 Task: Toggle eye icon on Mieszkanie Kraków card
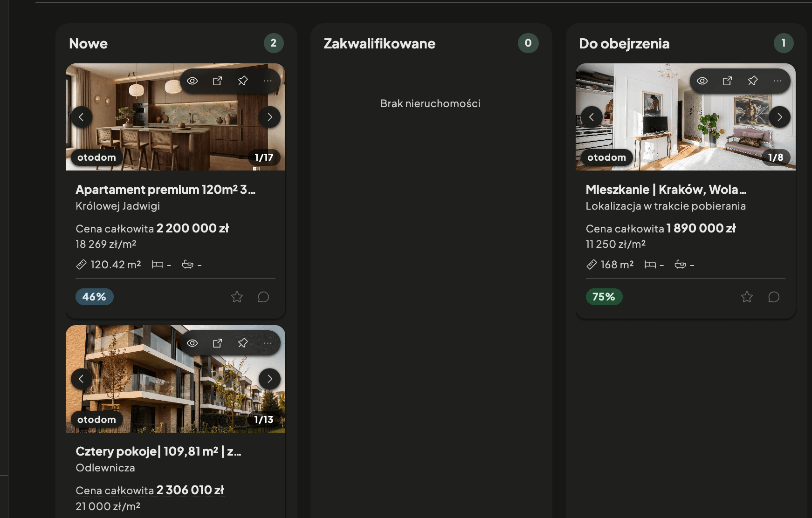[702, 81]
